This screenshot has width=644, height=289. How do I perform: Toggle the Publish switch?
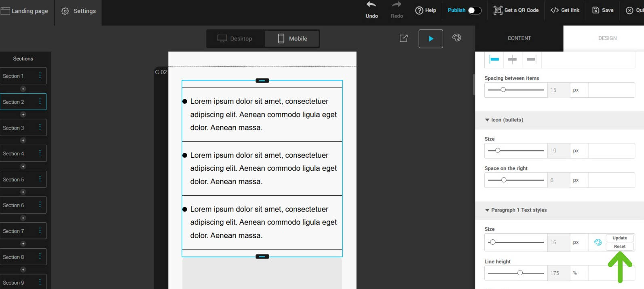(x=475, y=10)
